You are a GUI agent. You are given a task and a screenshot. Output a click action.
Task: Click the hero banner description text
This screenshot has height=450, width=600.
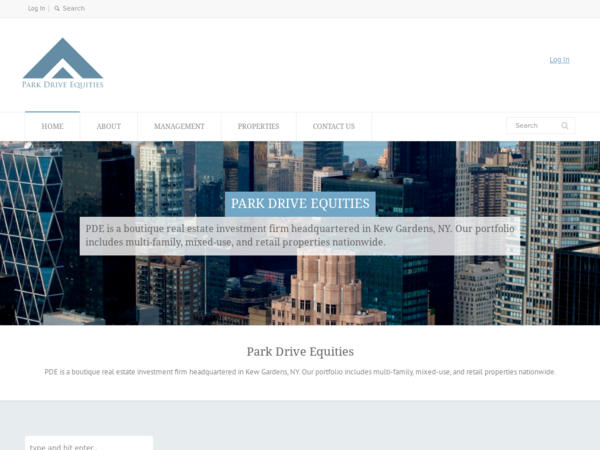tap(300, 235)
